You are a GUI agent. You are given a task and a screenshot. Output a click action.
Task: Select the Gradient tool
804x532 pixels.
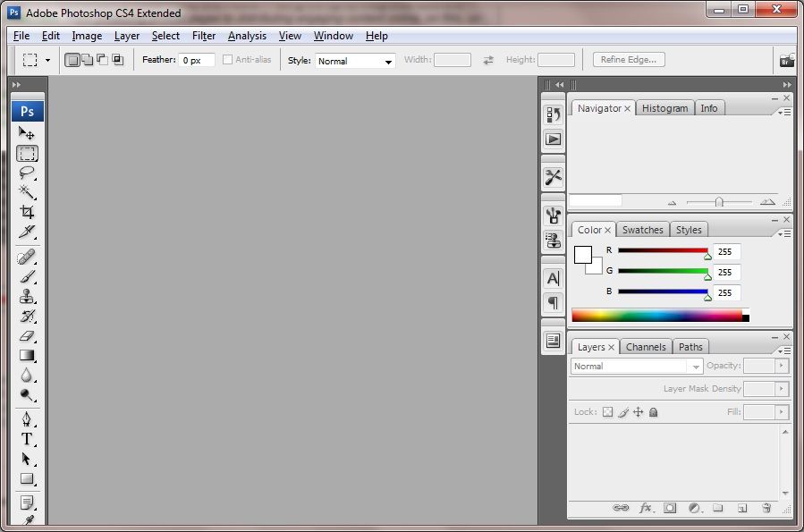(x=27, y=355)
